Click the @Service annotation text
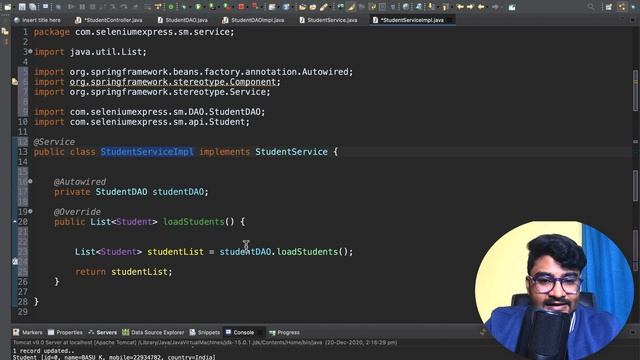Image resolution: width=640 pixels, height=360 pixels. 54,142
